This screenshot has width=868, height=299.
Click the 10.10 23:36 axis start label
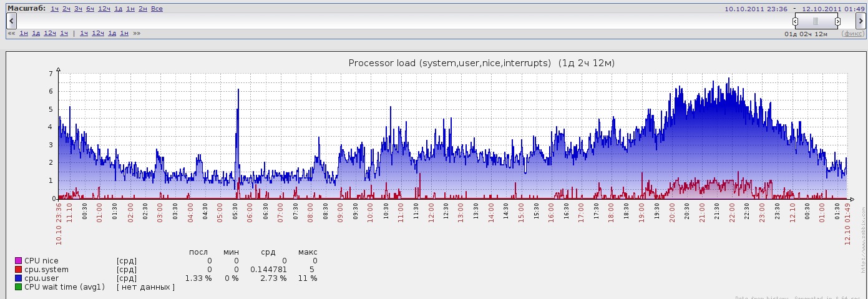(59, 223)
